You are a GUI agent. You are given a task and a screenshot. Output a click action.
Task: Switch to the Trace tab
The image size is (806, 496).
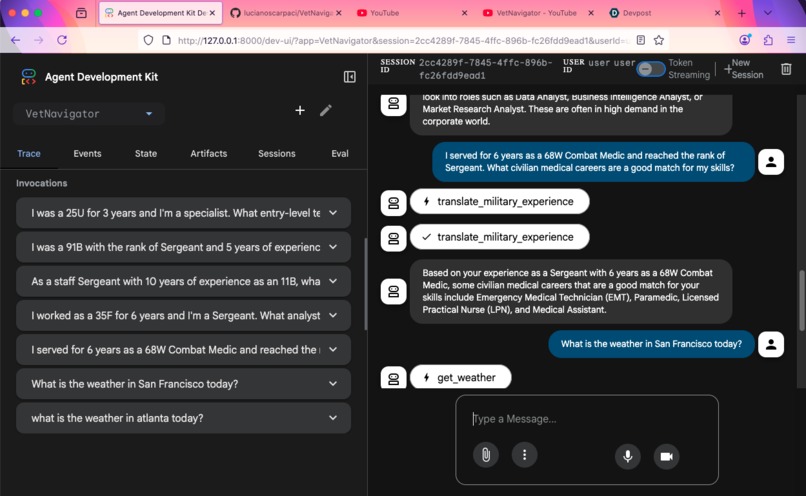29,154
